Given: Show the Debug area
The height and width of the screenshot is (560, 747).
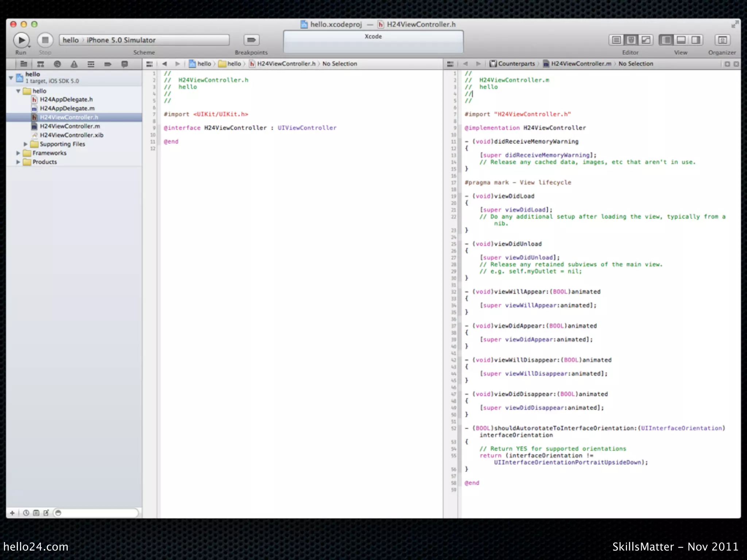Looking at the screenshot, I should pyautogui.click(x=681, y=40).
